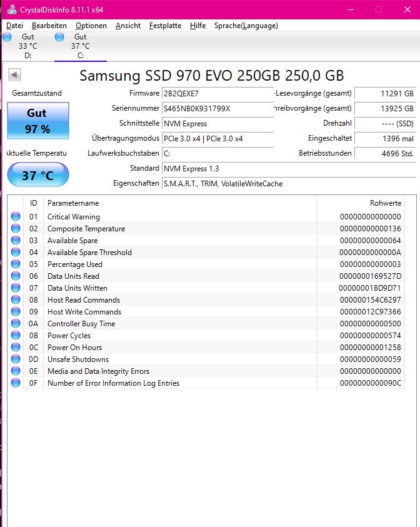Open the Sprache(Language) menu
This screenshot has height=527, width=420.
[246, 26]
